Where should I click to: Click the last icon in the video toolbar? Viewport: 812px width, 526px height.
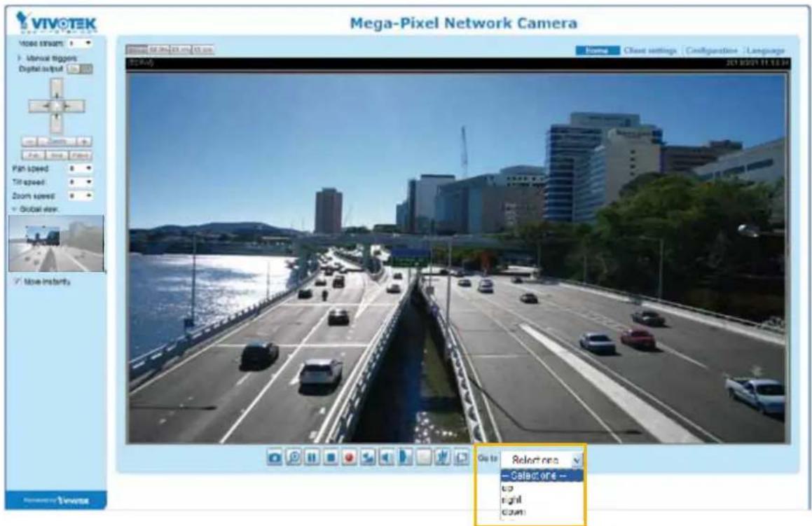pos(461,457)
